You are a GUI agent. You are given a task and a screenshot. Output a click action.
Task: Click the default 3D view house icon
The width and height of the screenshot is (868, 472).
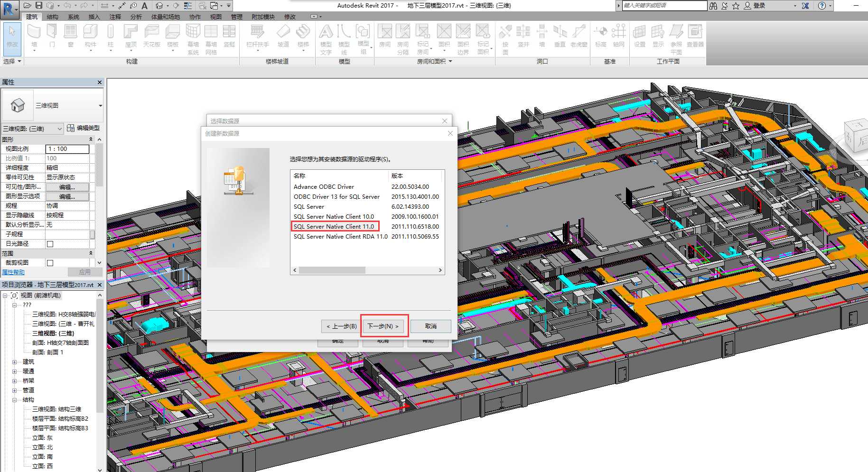click(x=159, y=6)
